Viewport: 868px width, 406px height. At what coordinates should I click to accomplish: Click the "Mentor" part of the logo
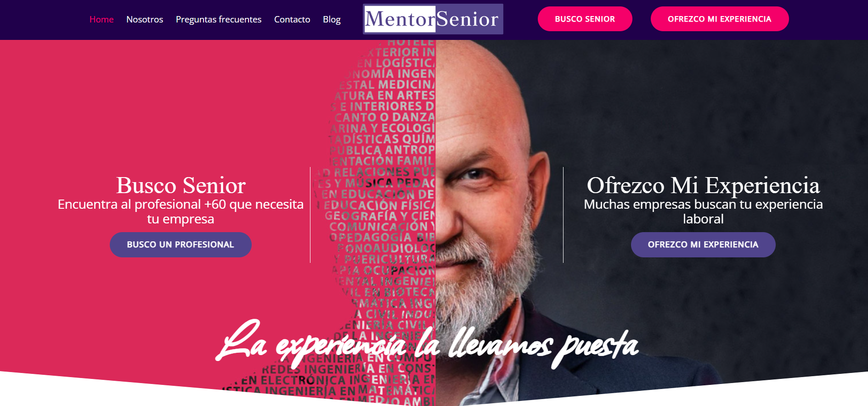coord(400,19)
